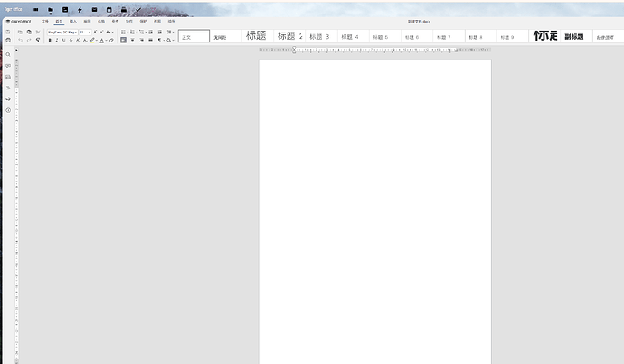Open the Search panel in left sidebar
The width and height of the screenshot is (624, 364).
pyautogui.click(x=8, y=54)
